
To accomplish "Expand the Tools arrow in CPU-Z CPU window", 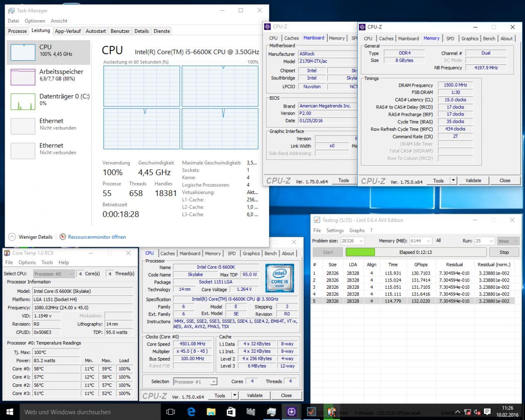I will pos(235,395).
